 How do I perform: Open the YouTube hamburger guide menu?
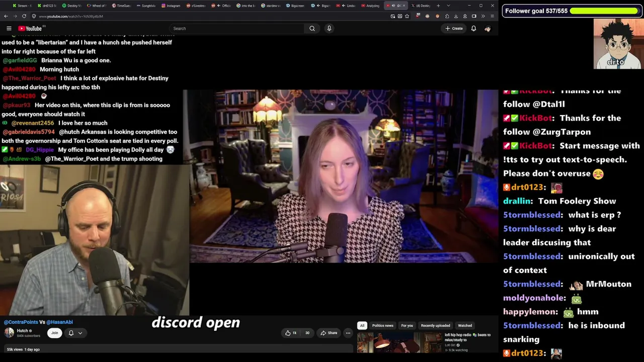pyautogui.click(x=9, y=29)
